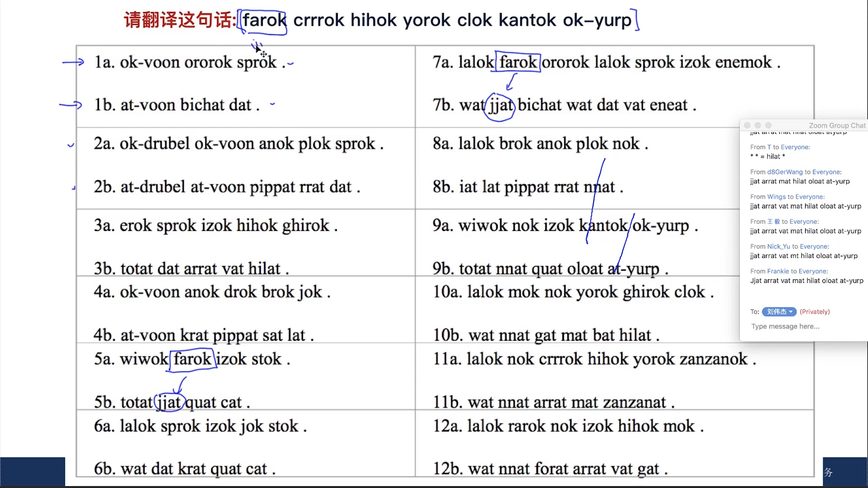Image resolution: width=868 pixels, height=488 pixels.
Task: Click the chat message sent by Wings
Action: click(x=806, y=206)
